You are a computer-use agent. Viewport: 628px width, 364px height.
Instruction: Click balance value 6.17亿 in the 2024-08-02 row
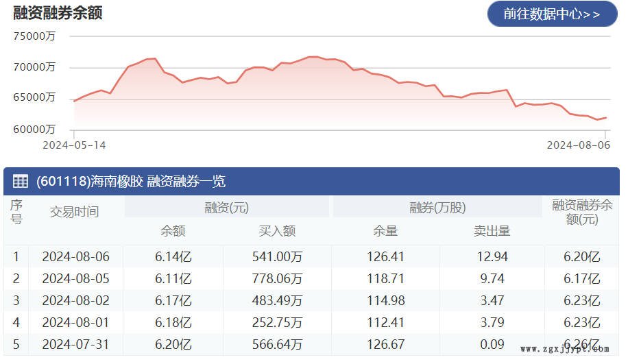173,301
